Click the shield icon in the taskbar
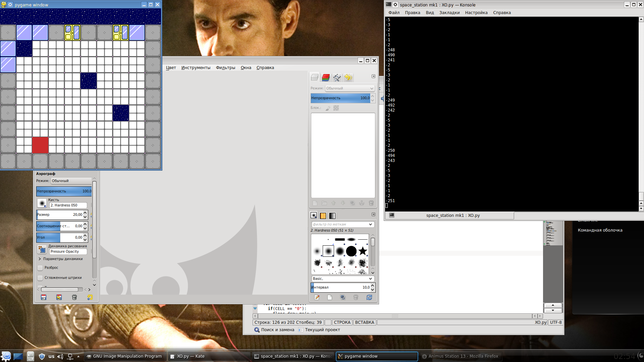The image size is (644, 362). point(42,356)
